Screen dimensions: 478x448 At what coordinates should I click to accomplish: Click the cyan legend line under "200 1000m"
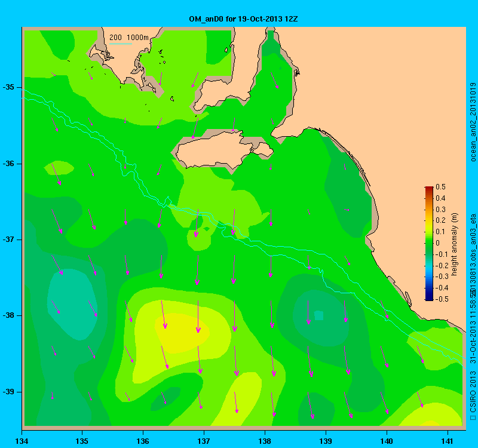click(121, 44)
